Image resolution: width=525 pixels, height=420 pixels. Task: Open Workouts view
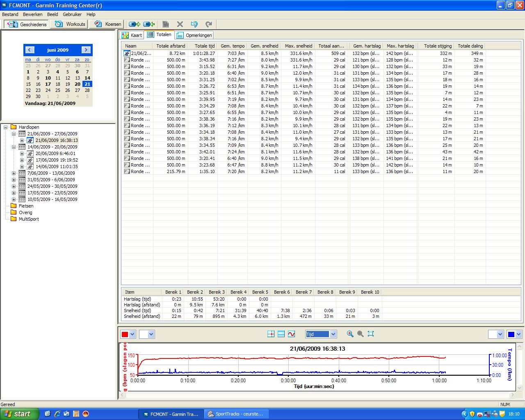pyautogui.click(x=70, y=24)
